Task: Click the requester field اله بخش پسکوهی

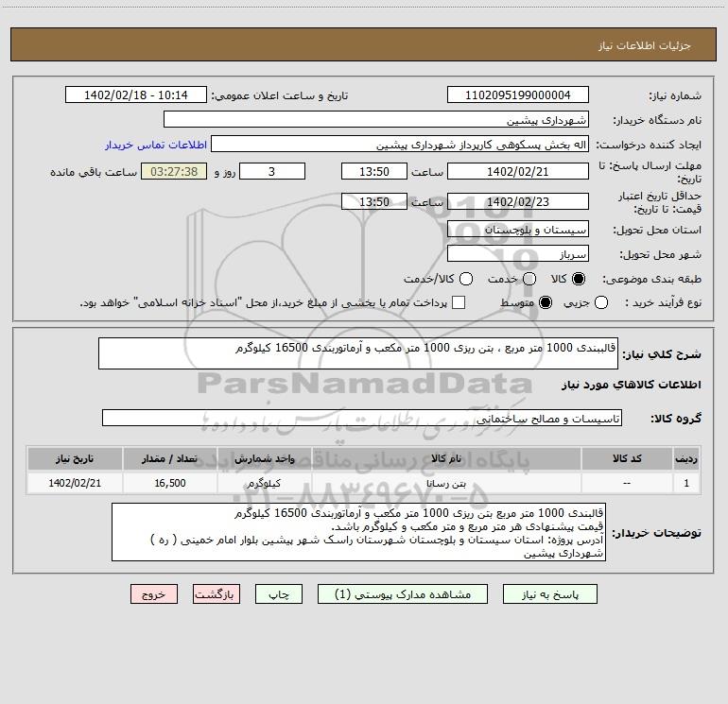Action: tap(400, 144)
